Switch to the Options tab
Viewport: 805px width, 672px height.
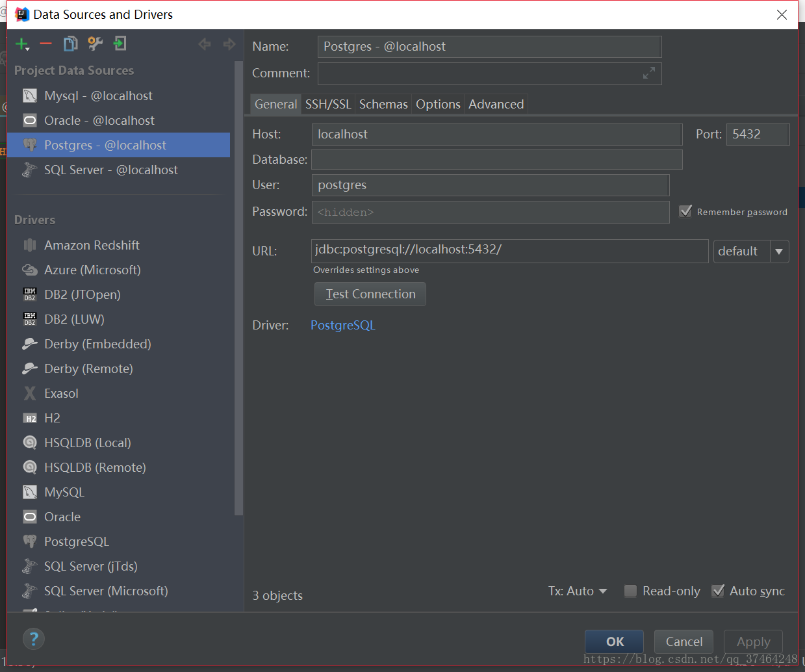tap(438, 104)
